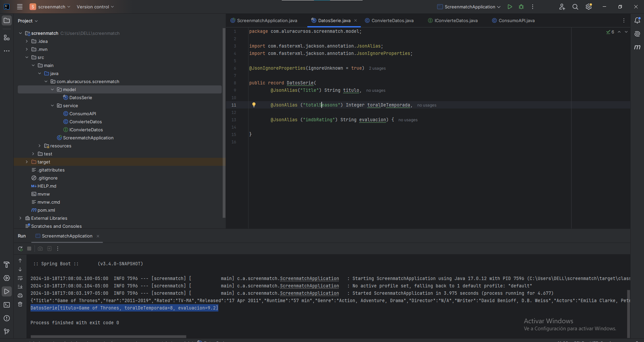This screenshot has width=644, height=342.
Task: Print console output with printer icon
Action: 20,295
